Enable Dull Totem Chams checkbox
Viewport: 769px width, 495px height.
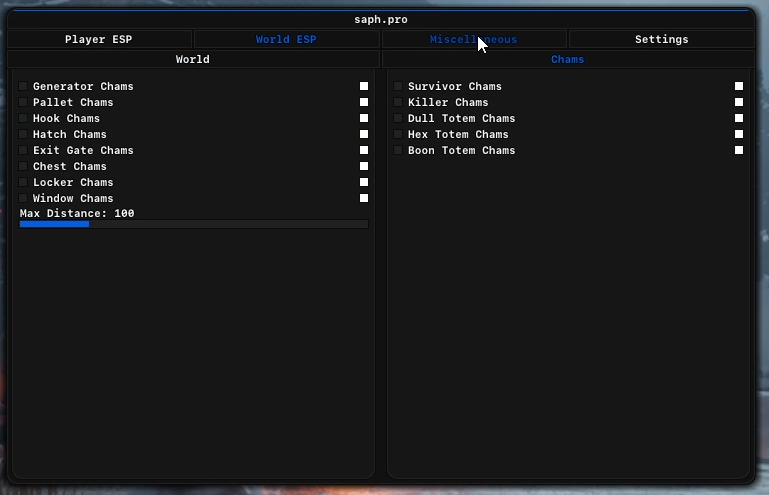pos(398,118)
